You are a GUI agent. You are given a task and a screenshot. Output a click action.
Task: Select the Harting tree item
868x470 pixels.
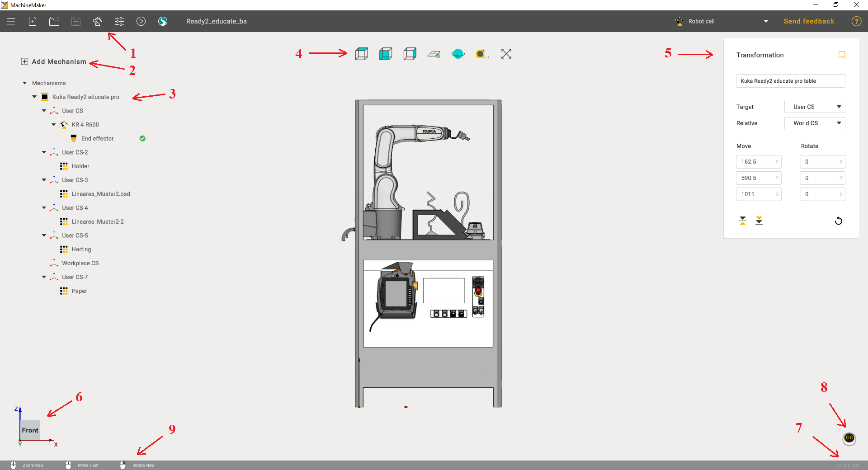coord(81,249)
